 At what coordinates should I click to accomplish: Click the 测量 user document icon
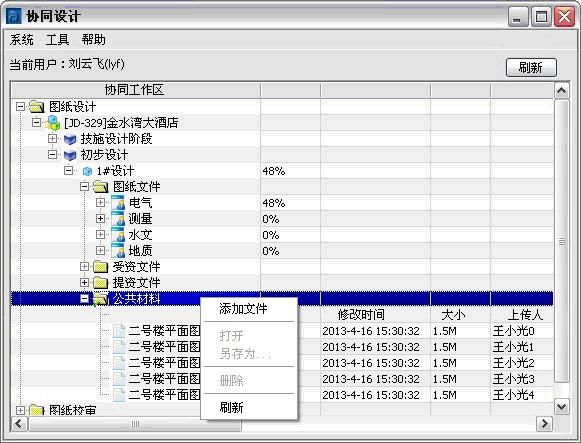point(118,219)
